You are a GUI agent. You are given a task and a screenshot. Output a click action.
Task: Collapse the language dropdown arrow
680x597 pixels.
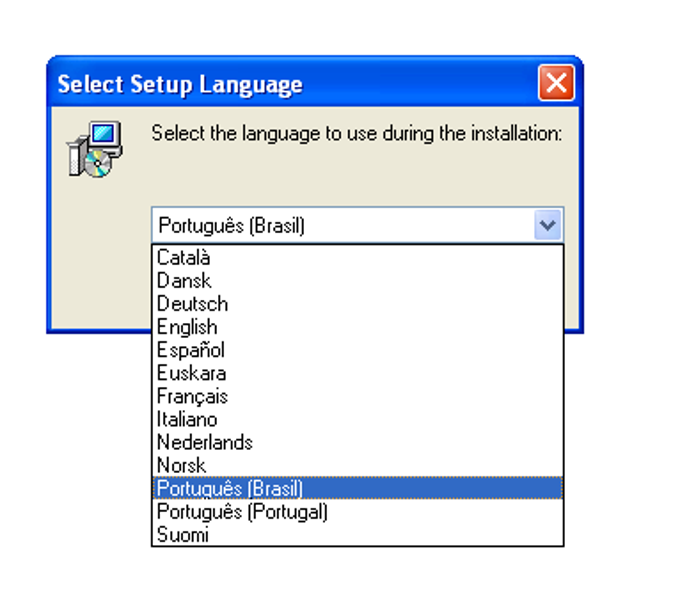[x=548, y=225]
